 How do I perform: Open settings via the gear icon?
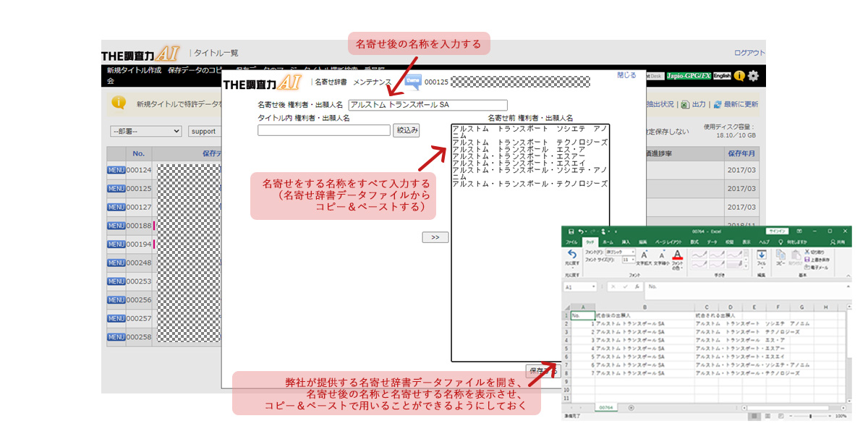(754, 75)
